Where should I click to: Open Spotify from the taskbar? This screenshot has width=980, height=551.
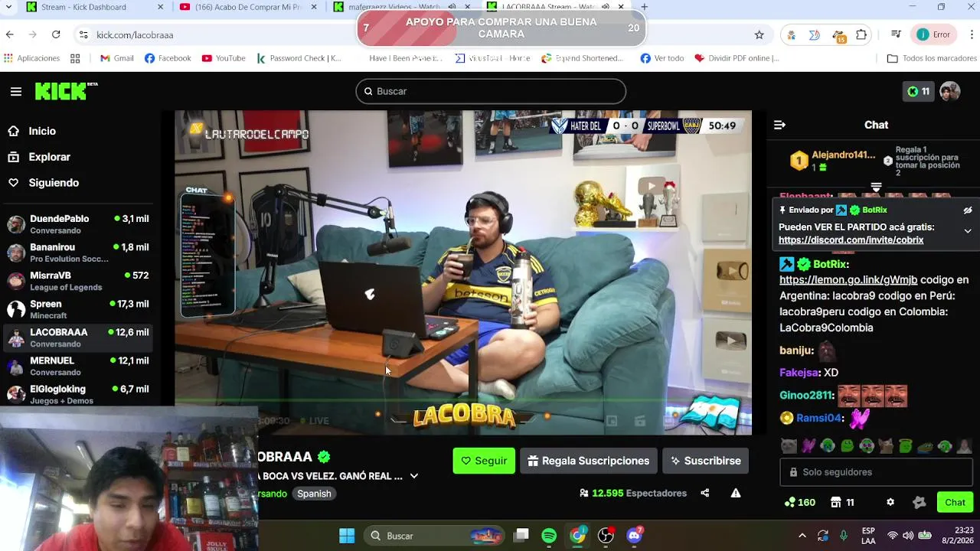[x=549, y=536]
